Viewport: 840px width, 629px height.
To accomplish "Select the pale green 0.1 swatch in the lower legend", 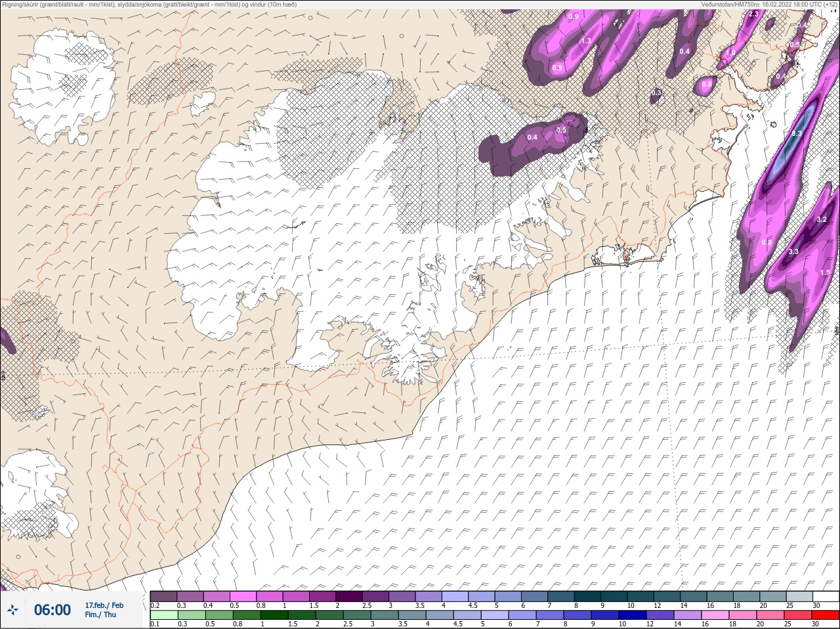I will point(164,615).
